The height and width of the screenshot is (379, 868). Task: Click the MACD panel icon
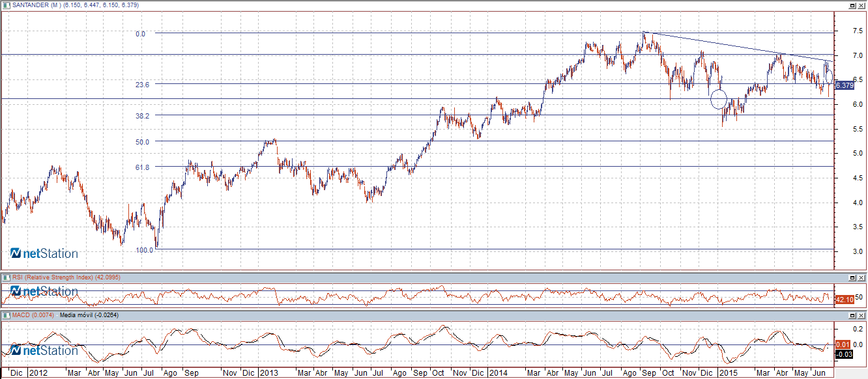[7, 315]
